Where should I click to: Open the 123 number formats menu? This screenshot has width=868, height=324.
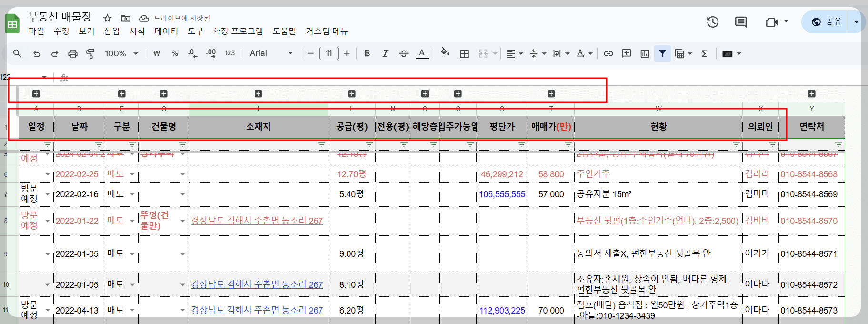point(229,53)
